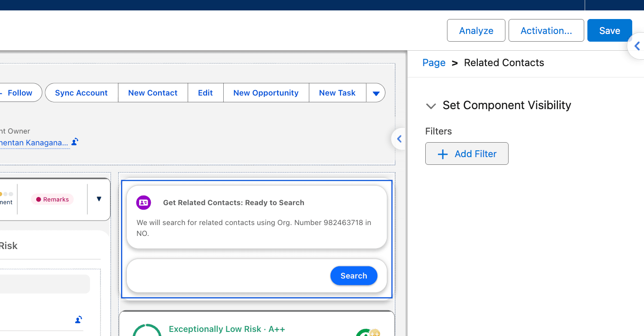Select the New Contact action
Screen dimensions: 644x336
(x=153, y=93)
